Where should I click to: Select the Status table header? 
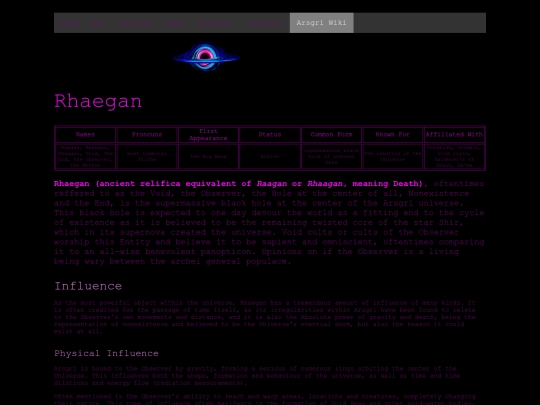click(270, 135)
